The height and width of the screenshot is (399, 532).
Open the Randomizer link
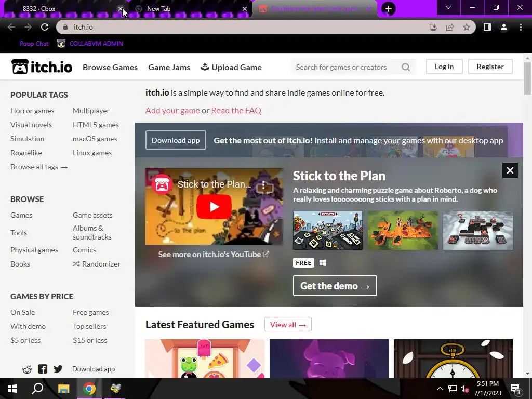click(x=97, y=264)
